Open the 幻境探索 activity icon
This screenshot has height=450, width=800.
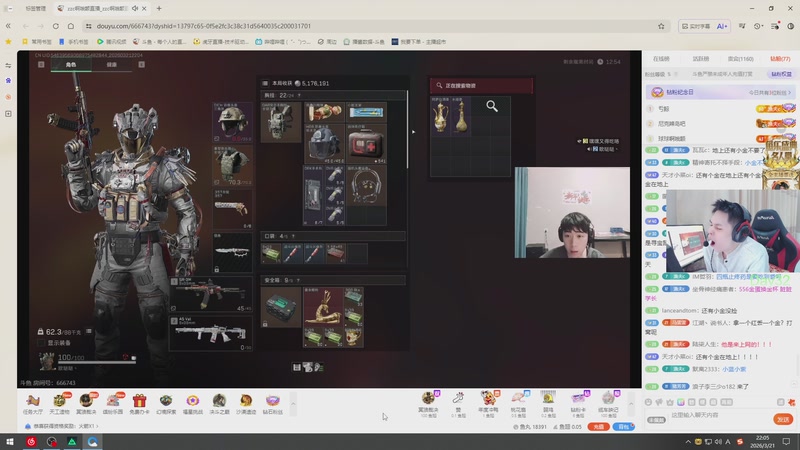(x=166, y=405)
